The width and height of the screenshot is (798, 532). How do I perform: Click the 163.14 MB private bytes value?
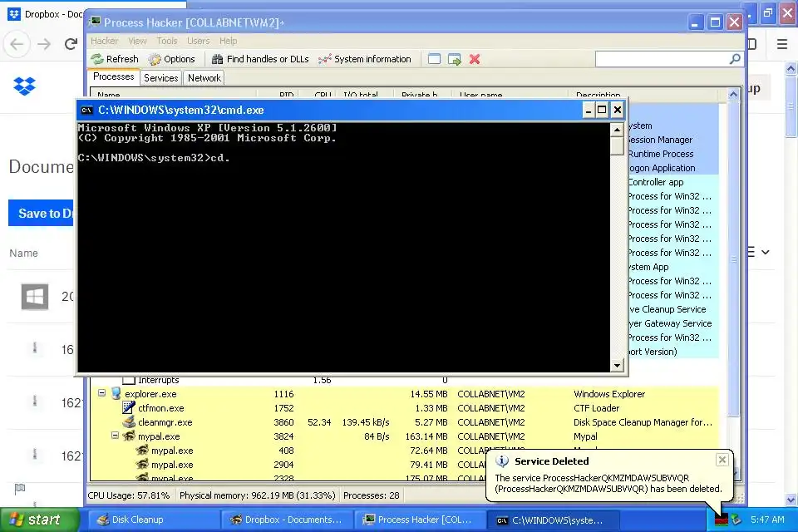point(426,436)
